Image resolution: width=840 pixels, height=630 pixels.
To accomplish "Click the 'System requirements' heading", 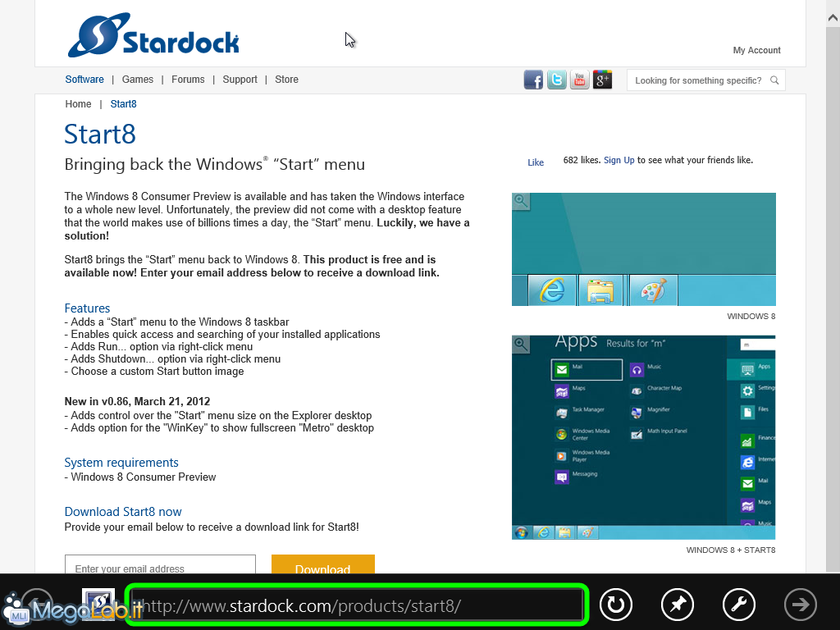I will point(121,463).
